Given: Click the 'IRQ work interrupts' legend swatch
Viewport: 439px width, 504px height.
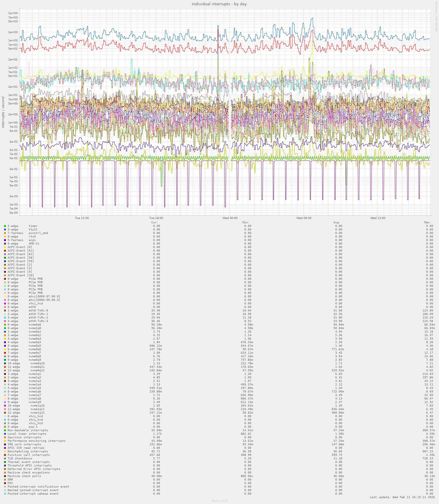Looking at the screenshot, I should [x=5, y=444].
